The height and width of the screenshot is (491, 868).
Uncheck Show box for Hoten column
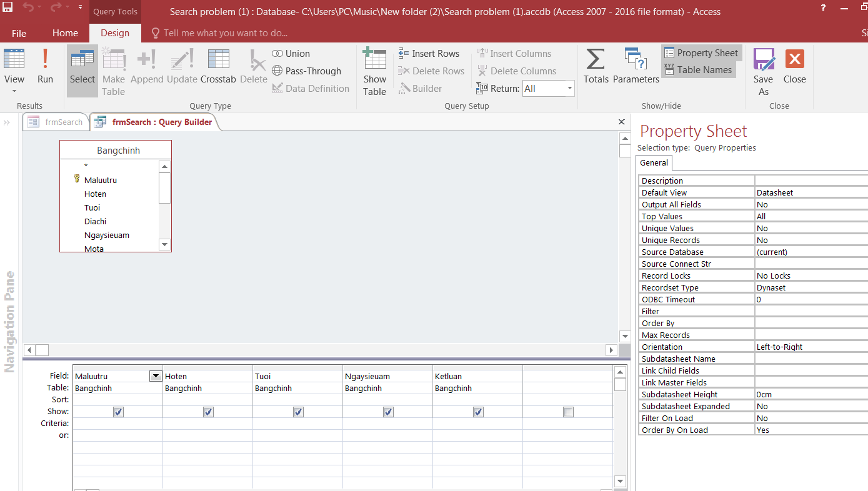click(x=209, y=412)
